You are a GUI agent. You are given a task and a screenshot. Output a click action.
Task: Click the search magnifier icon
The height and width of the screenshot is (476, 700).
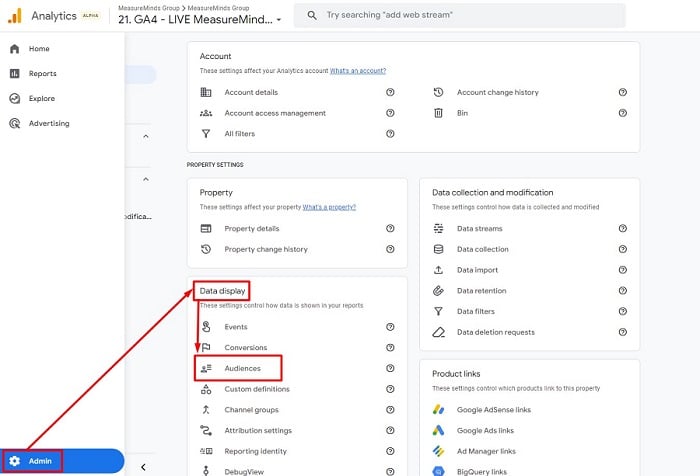[312, 15]
